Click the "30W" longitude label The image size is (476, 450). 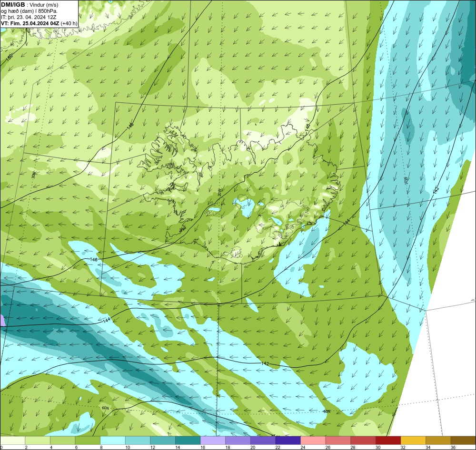(34, 175)
